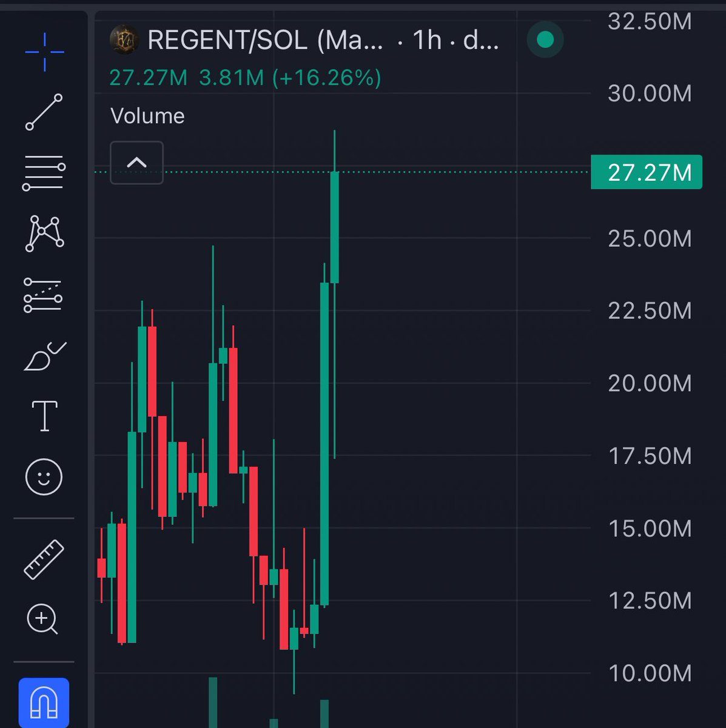Click the 27.27M current price label
Image resolution: width=726 pixels, height=728 pixels.
(x=647, y=172)
